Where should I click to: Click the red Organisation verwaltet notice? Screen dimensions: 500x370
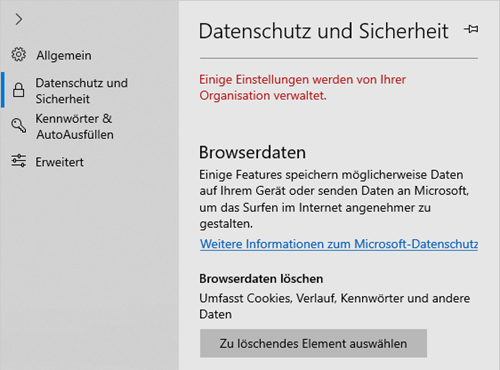(303, 88)
